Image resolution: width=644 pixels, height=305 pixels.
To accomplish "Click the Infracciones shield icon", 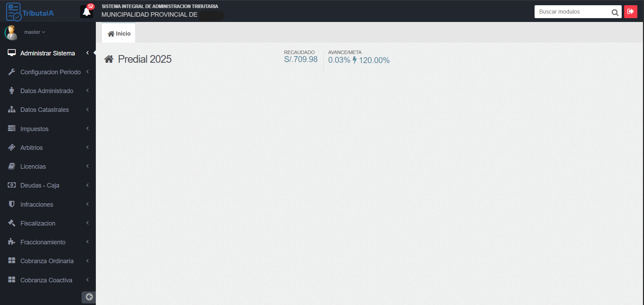I will tap(12, 204).
